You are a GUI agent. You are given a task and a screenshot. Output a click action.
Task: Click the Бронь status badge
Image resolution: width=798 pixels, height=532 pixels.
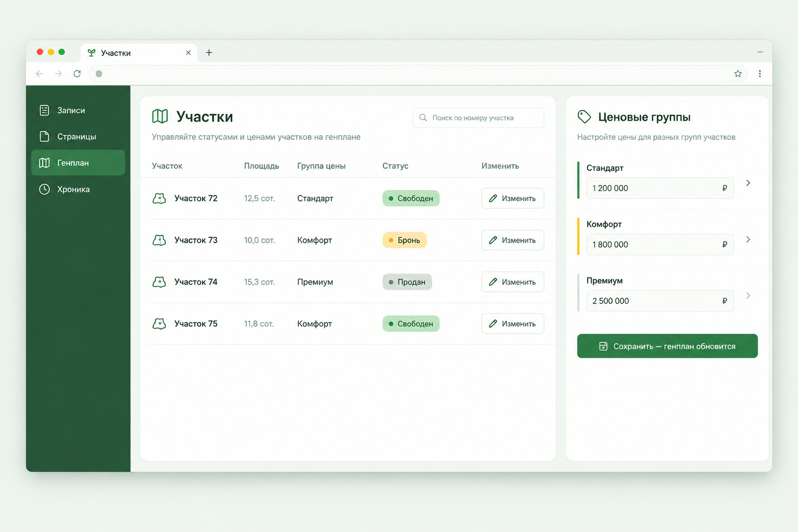point(405,240)
